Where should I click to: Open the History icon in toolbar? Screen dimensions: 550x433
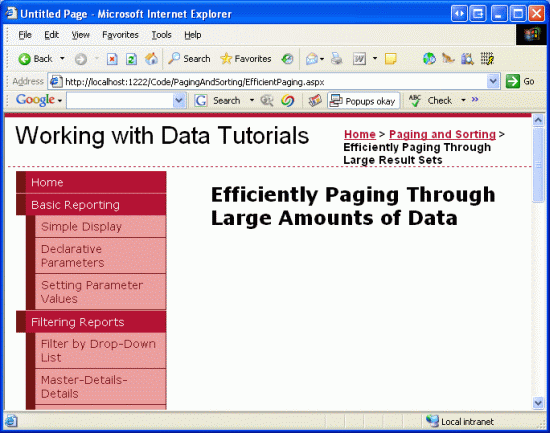287,59
